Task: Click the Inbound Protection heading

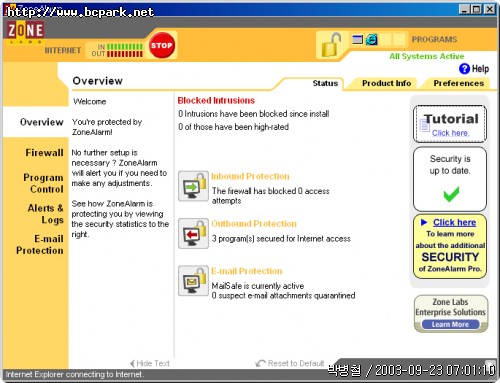Action: (250, 176)
